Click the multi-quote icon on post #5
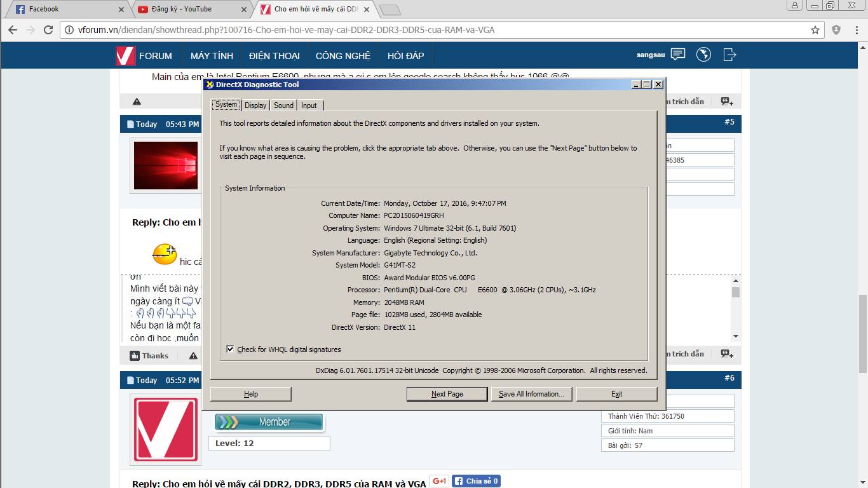The height and width of the screenshot is (488, 868). click(x=727, y=102)
